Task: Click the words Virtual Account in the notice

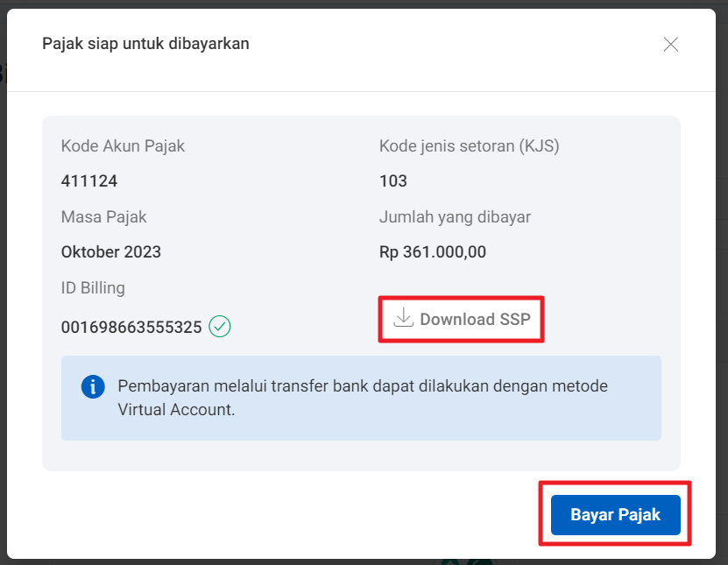Action: (174, 410)
